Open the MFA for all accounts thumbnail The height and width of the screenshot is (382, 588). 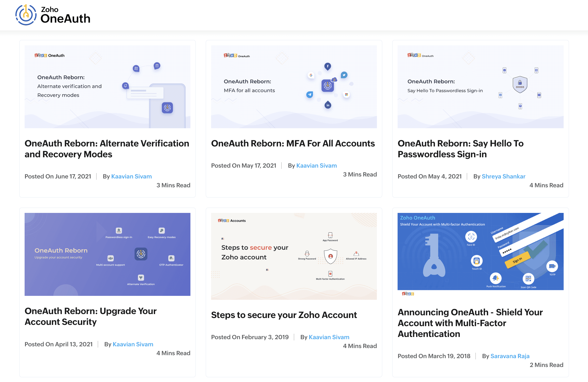294,86
